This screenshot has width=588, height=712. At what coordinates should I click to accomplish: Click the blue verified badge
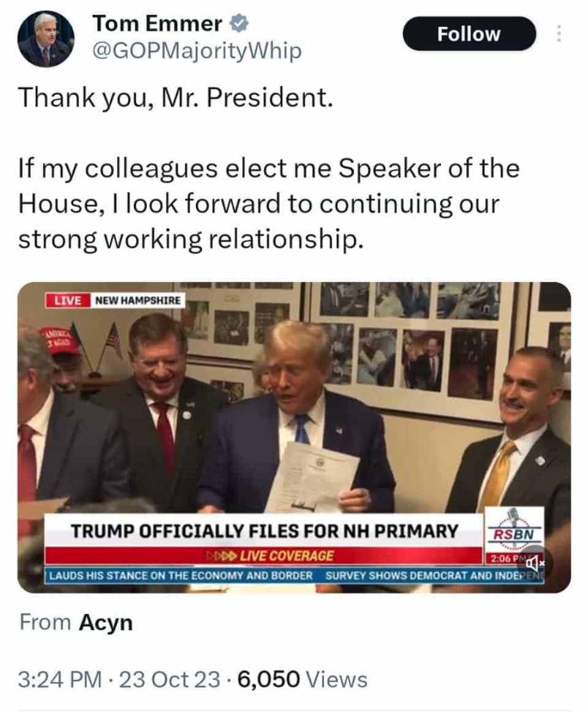(238, 24)
